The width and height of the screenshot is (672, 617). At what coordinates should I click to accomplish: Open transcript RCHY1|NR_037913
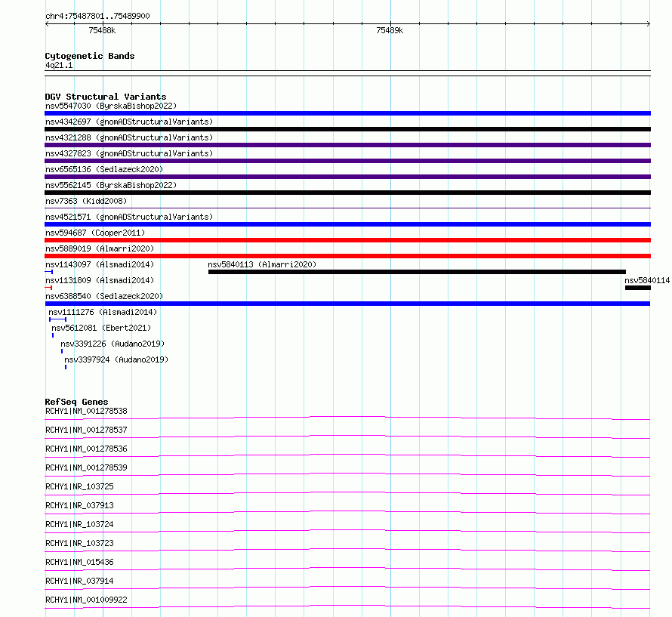(79, 505)
